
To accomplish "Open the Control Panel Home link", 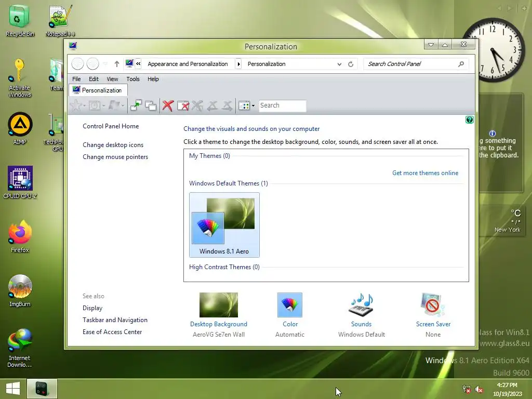I will 111,126.
